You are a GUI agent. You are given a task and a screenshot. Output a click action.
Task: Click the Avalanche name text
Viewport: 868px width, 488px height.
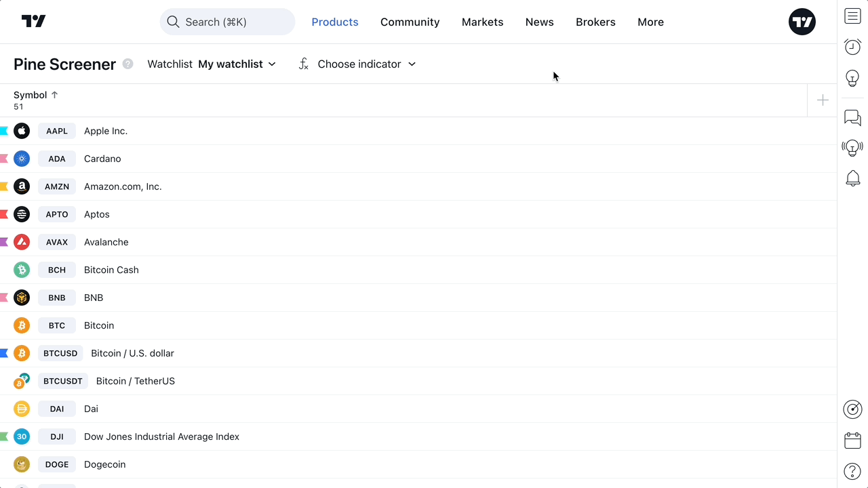coord(106,242)
